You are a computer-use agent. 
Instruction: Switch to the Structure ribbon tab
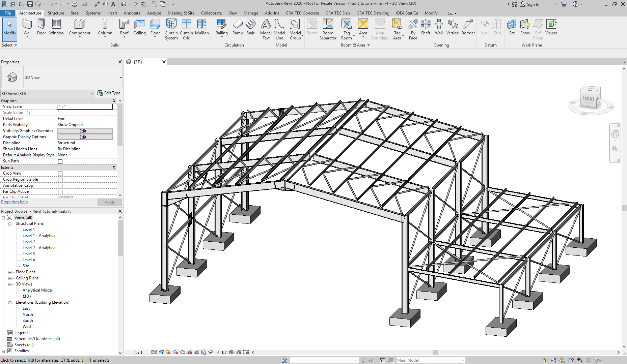(56, 13)
